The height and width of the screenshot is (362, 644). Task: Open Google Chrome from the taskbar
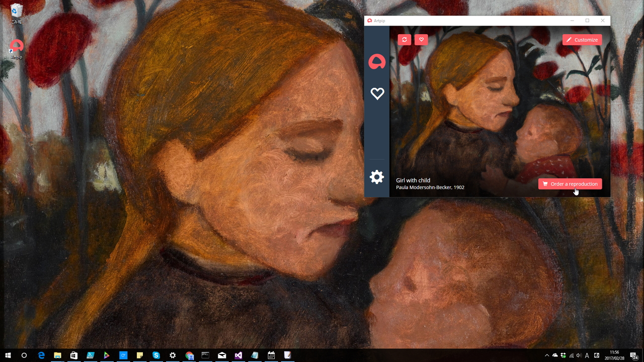[x=189, y=355]
